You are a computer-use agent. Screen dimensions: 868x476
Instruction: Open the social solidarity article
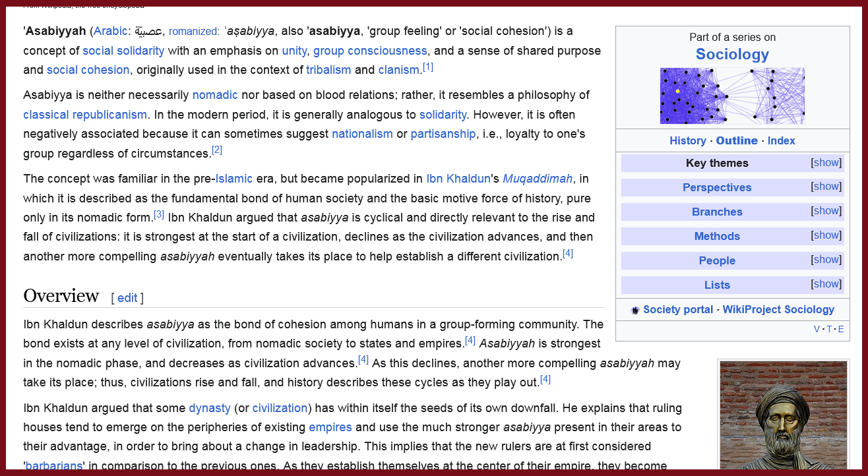[x=123, y=51]
